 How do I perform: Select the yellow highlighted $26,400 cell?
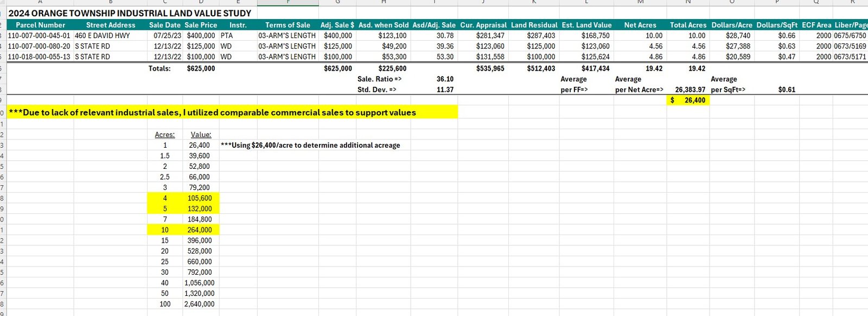(688, 100)
